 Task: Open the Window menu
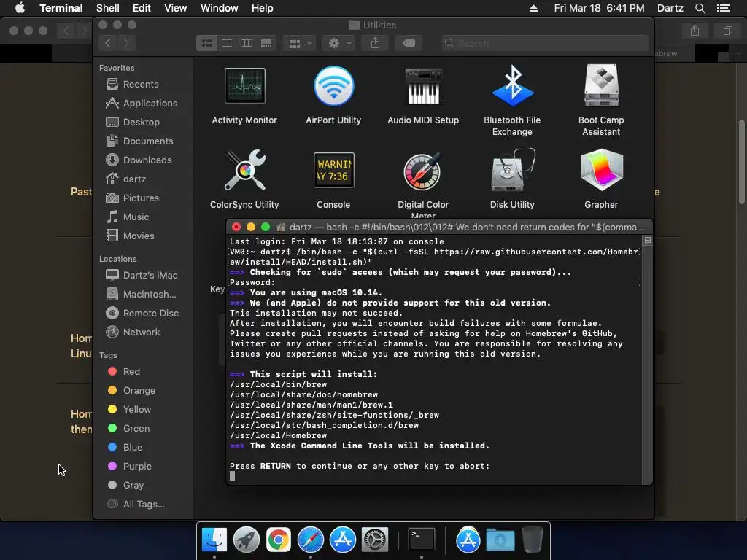(x=219, y=8)
